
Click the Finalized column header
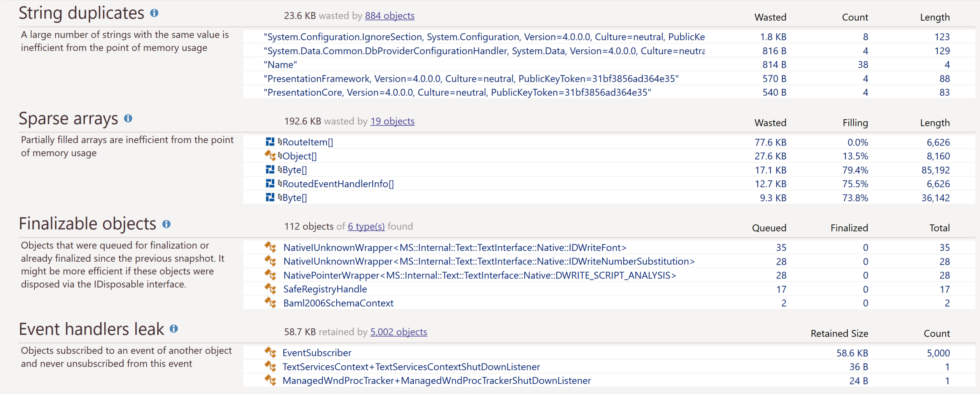tap(849, 228)
